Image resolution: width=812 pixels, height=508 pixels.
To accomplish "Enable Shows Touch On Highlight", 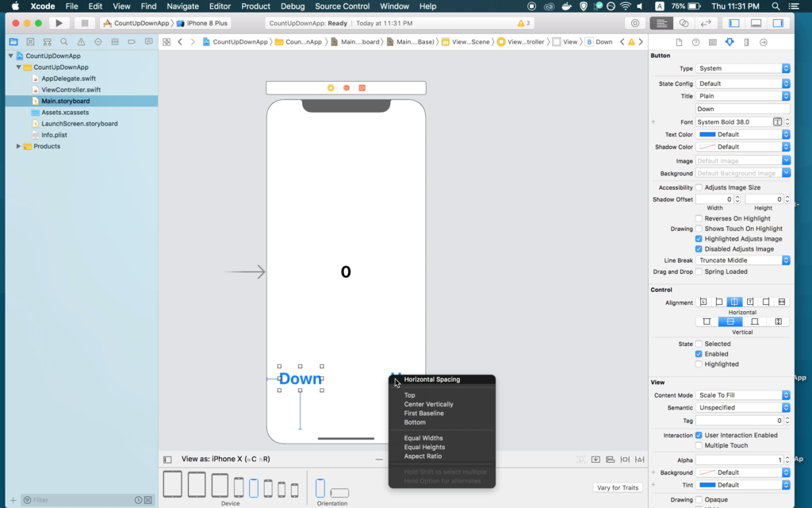I will tap(699, 229).
